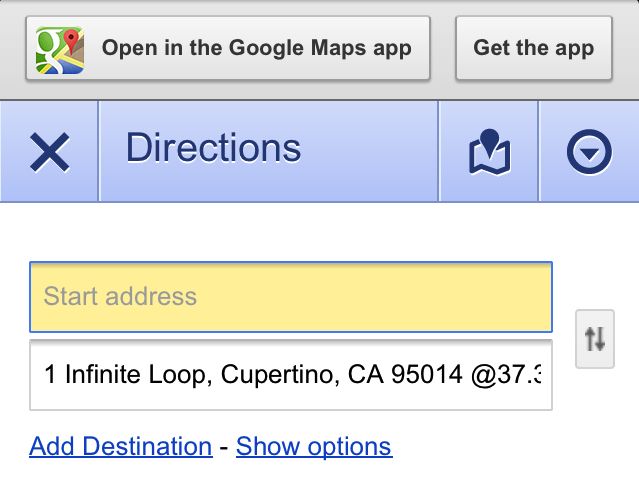Focus the Start address field
The height and width of the screenshot is (487, 639).
click(290, 296)
